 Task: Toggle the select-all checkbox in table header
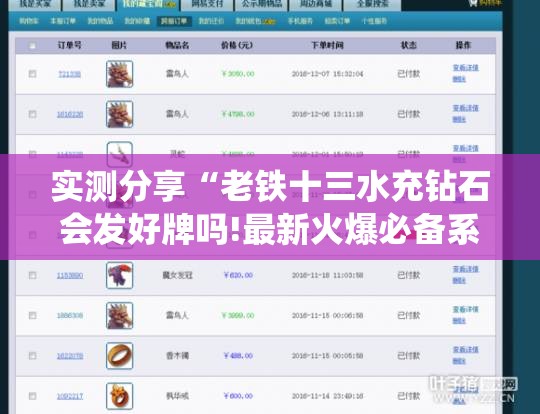(32, 45)
